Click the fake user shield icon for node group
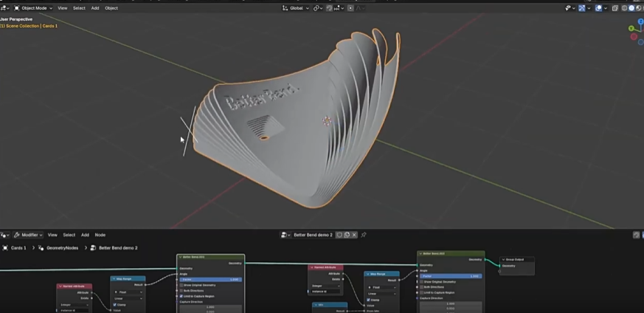This screenshot has height=313, width=644. pos(339,235)
